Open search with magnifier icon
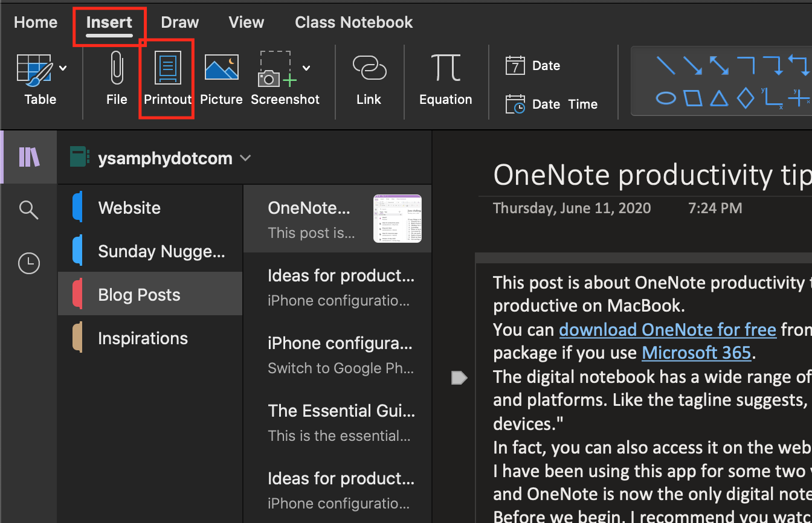Viewport: 812px width, 523px height. 28,210
